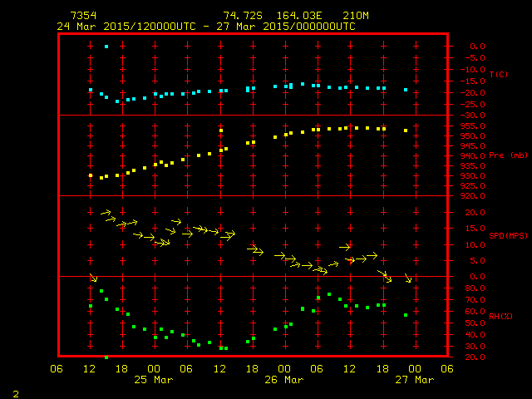532x399 pixels.
Task: Click the 15.0 wind speed tick value
Action: [x=475, y=229]
